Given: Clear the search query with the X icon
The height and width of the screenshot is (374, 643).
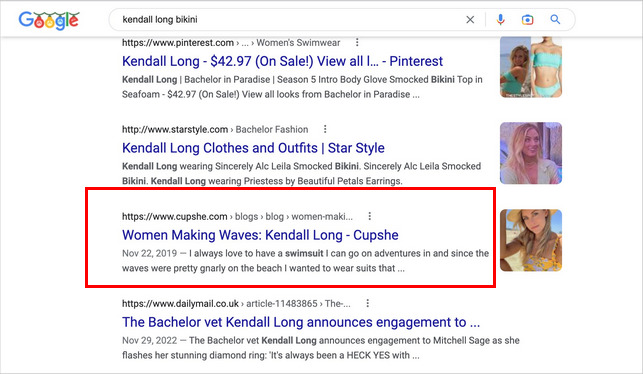Looking at the screenshot, I should (x=470, y=19).
